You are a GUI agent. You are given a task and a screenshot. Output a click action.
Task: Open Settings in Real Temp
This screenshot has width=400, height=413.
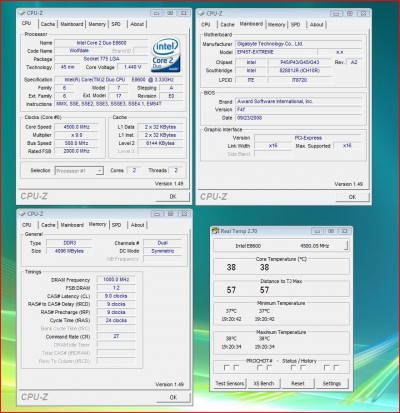click(x=332, y=383)
